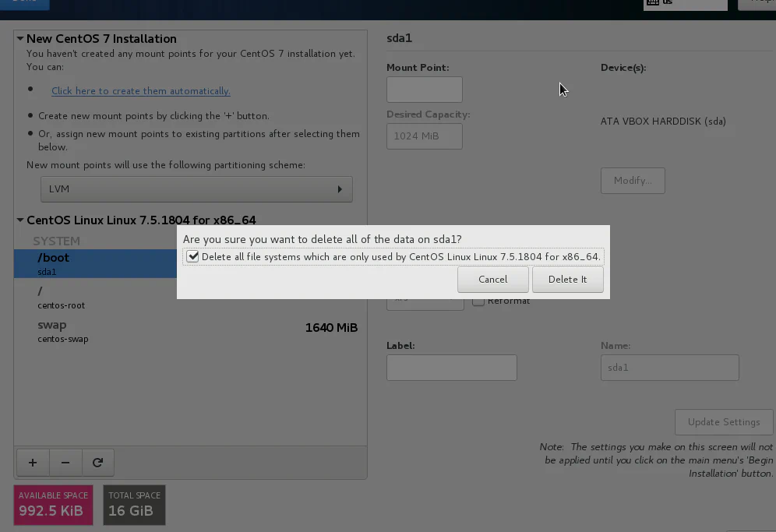Image resolution: width=776 pixels, height=532 pixels.
Task: Click link to create mount points automatically
Action: 141,90
